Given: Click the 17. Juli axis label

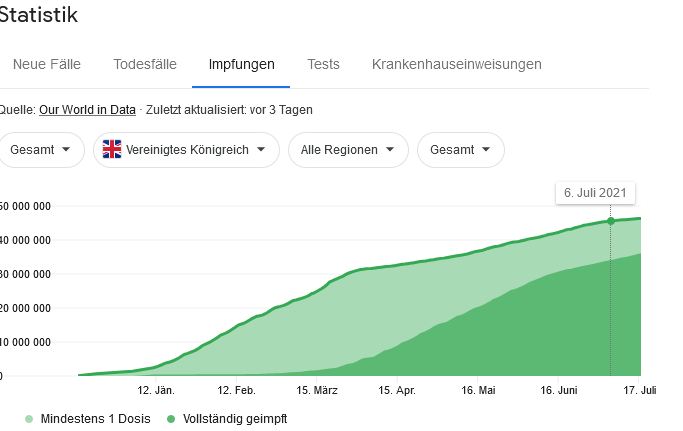Looking at the screenshot, I should (x=639, y=390).
